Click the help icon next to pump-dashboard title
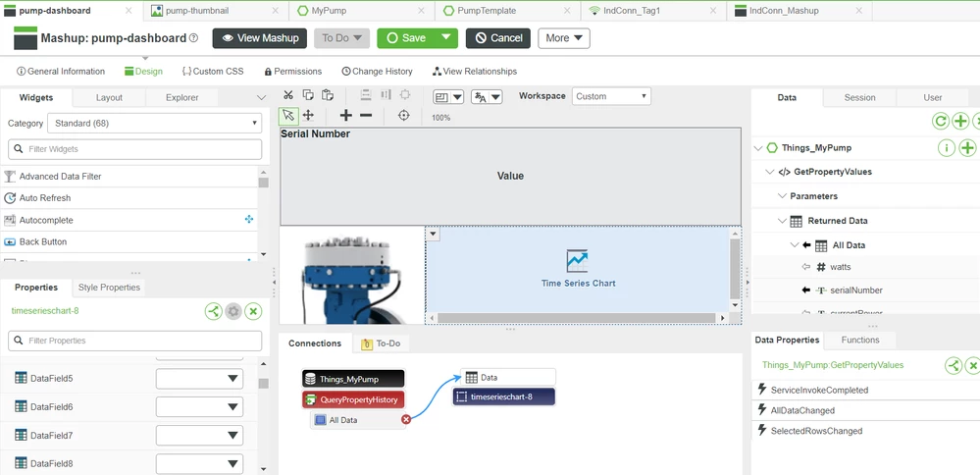This screenshot has height=475, width=980. click(194, 38)
